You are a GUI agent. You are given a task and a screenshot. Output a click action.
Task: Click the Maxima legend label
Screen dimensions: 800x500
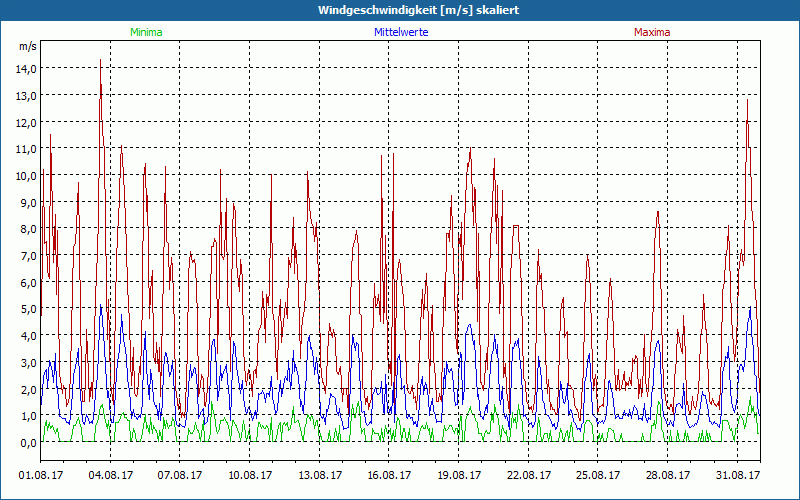(x=652, y=32)
